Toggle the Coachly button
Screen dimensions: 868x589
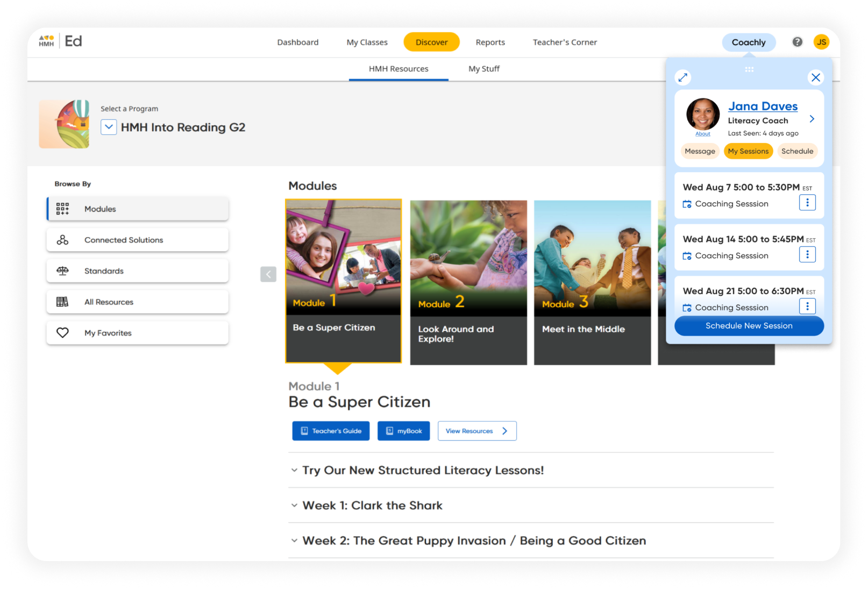click(749, 42)
